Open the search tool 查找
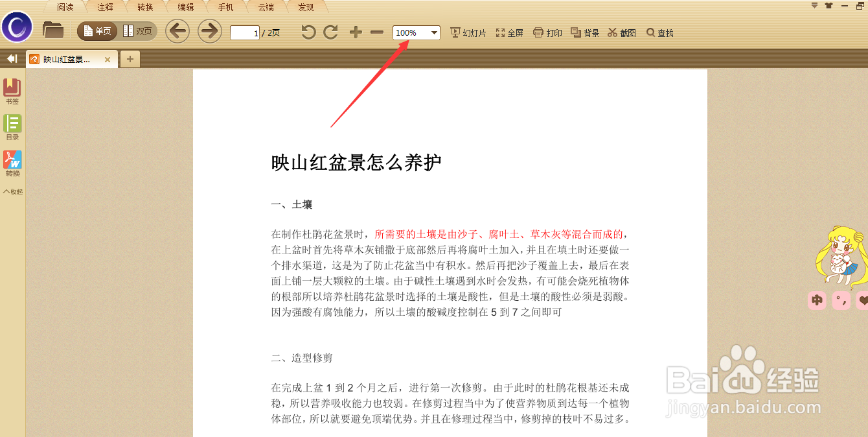The width and height of the screenshot is (868, 437). 660,32
